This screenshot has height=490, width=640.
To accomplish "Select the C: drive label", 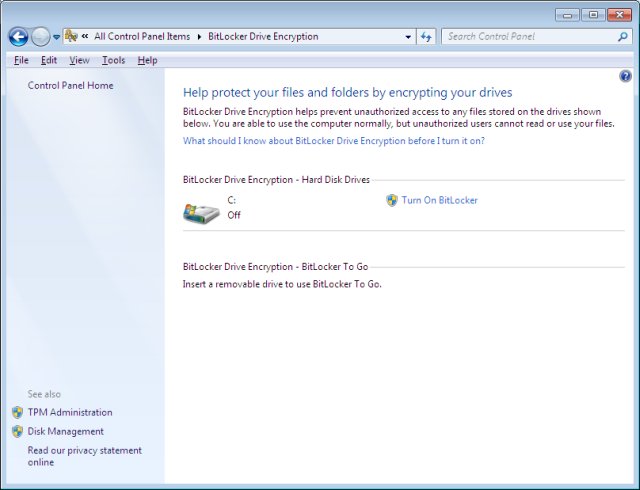I will (231, 200).
